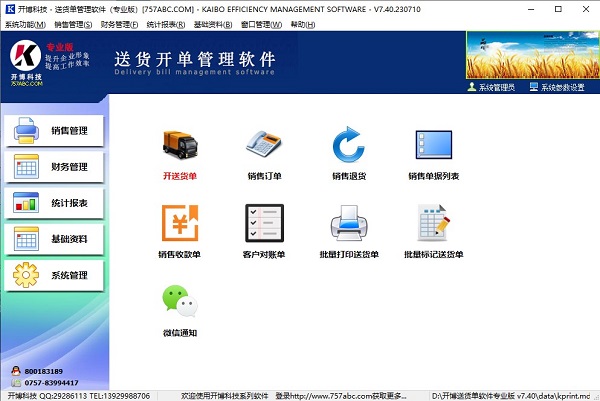Maximize the application window

558,9
